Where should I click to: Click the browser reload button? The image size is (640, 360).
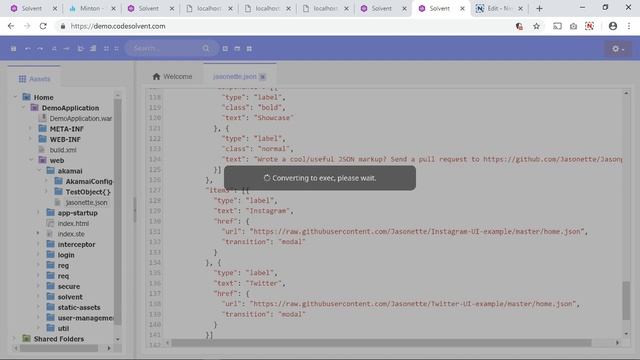[43, 26]
